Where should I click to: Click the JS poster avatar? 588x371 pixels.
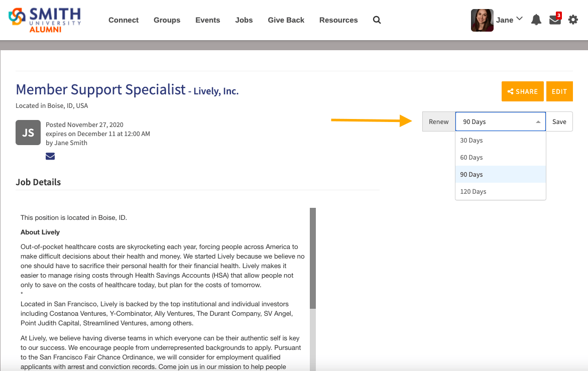coord(28,133)
